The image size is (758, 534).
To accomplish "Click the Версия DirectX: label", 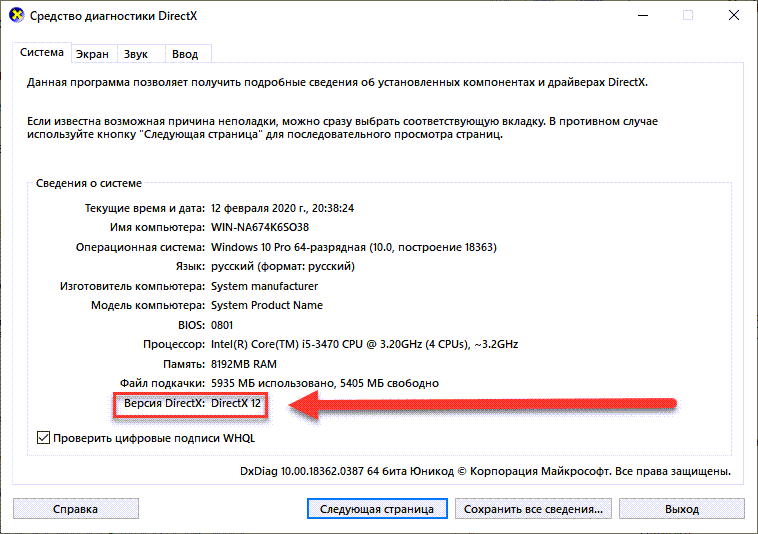I will click(164, 403).
